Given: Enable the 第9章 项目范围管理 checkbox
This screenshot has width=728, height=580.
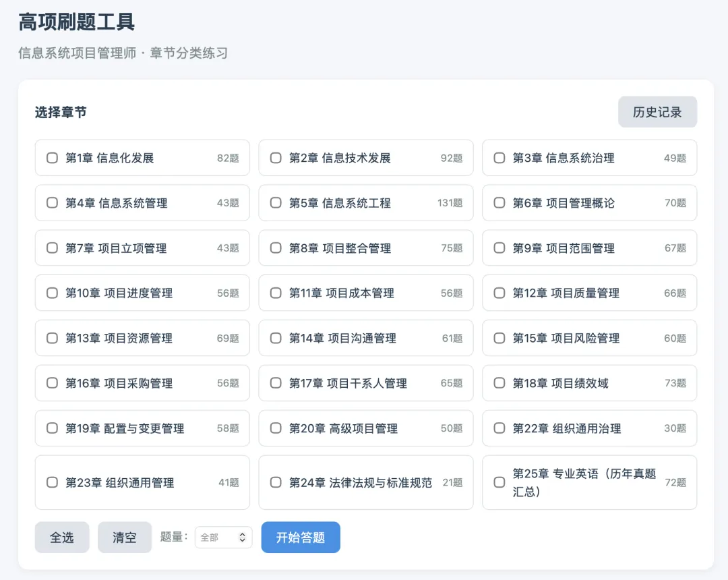Looking at the screenshot, I should click(499, 248).
